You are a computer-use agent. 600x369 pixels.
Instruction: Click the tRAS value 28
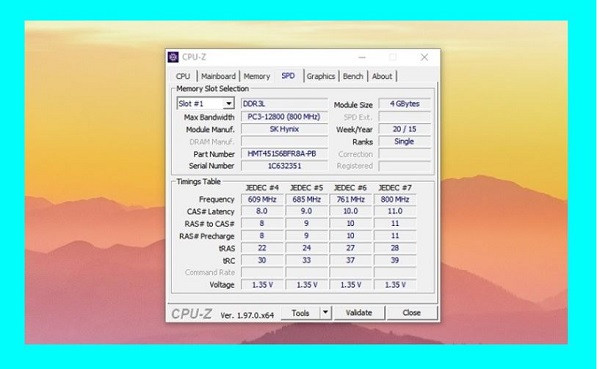point(395,248)
